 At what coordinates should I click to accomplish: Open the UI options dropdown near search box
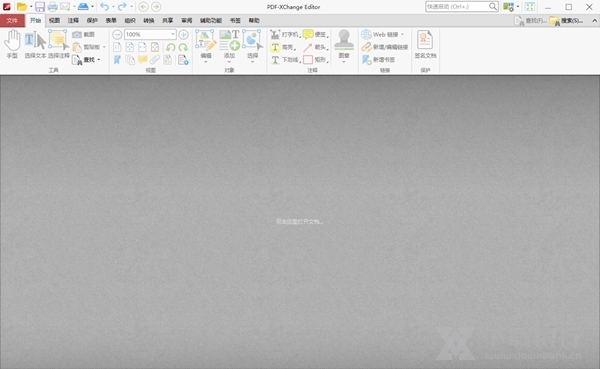click(518, 7)
